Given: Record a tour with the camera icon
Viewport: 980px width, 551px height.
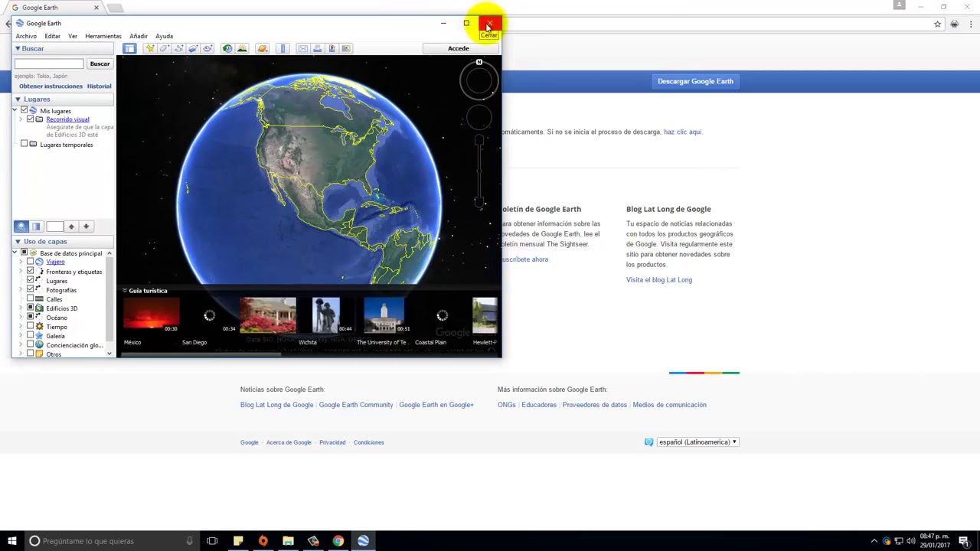Looking at the screenshot, I should tap(207, 48).
